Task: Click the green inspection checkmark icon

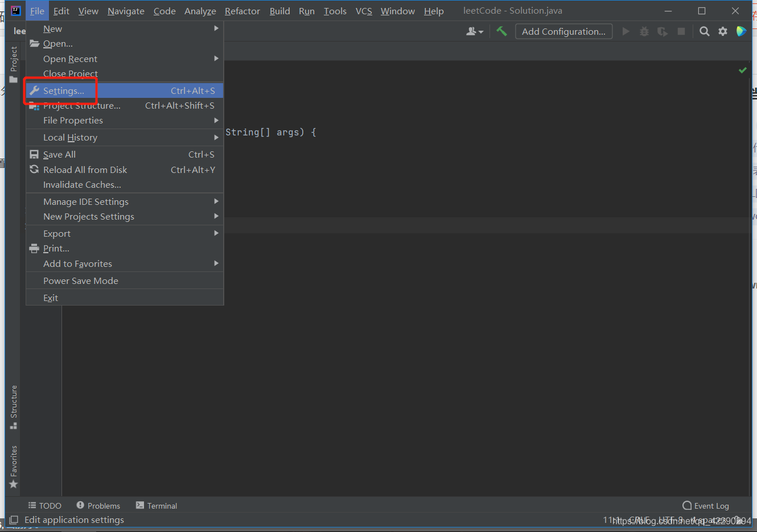Action: 742,70
